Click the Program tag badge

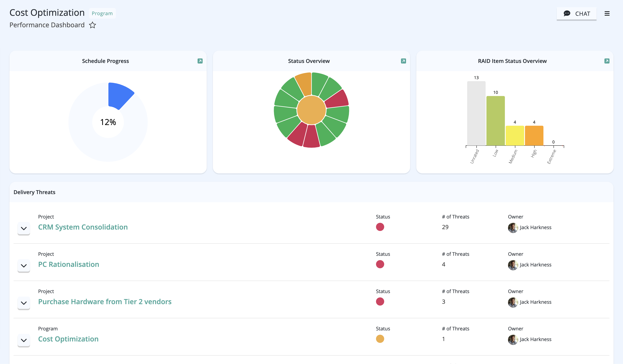coord(102,13)
